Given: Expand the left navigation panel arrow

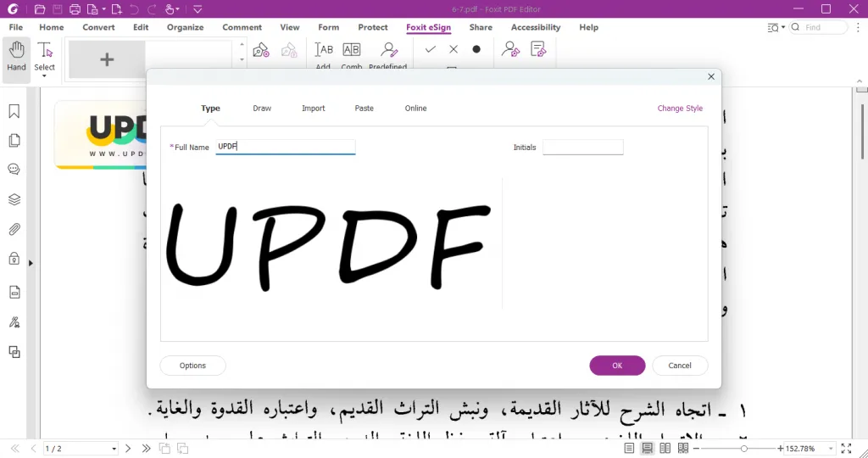Looking at the screenshot, I should pos(31,263).
